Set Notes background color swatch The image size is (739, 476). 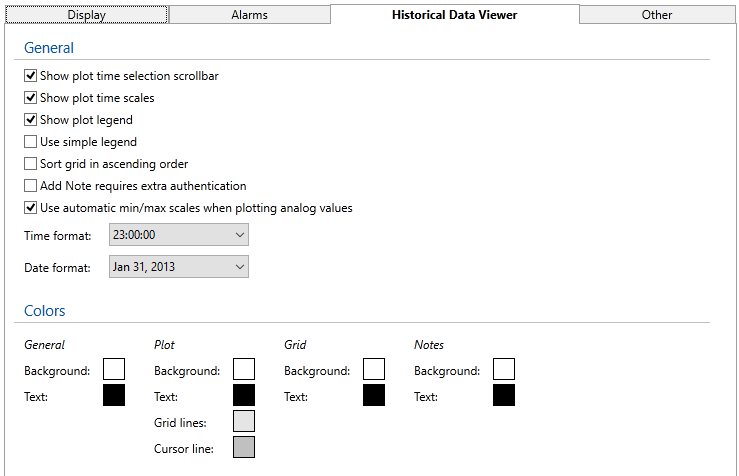coord(504,370)
